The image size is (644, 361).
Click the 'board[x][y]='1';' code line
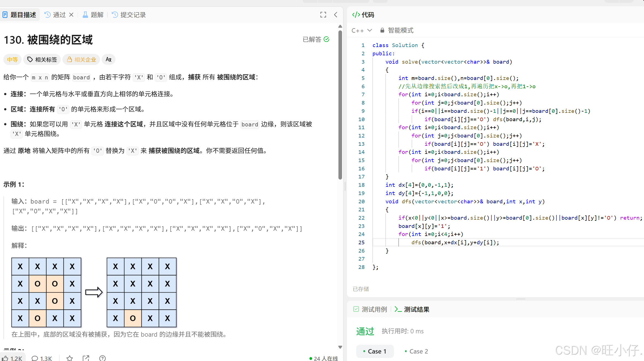424,226
